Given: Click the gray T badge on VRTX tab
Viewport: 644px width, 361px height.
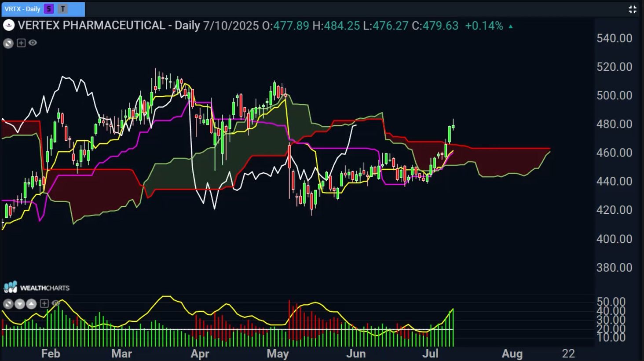Looking at the screenshot, I should (x=63, y=9).
